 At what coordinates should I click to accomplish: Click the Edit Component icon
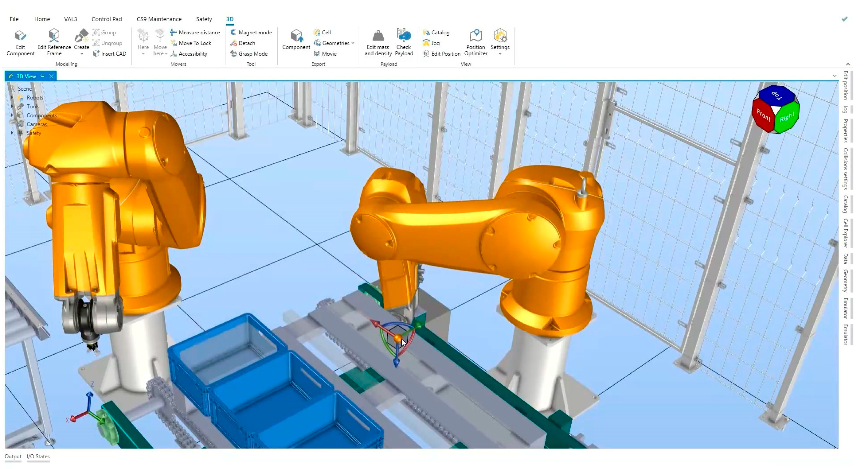(x=20, y=36)
